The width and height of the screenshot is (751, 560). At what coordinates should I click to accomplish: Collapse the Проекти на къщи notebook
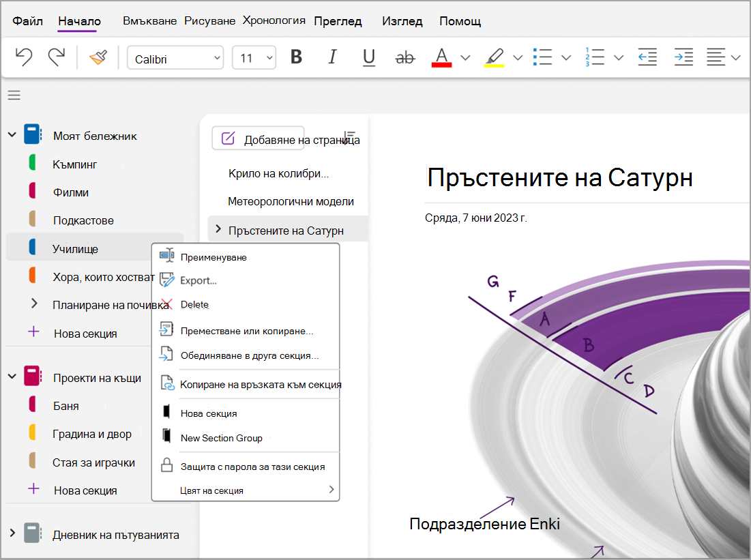pos(12,377)
